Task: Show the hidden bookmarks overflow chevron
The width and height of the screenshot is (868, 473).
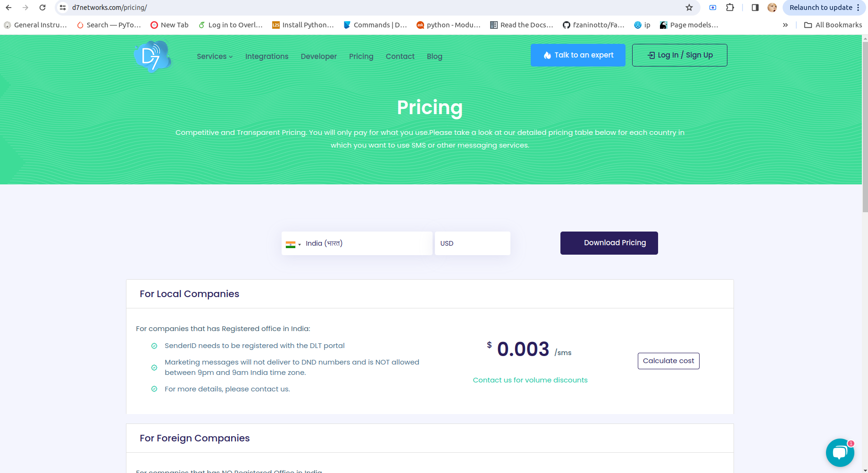Action: click(x=785, y=25)
